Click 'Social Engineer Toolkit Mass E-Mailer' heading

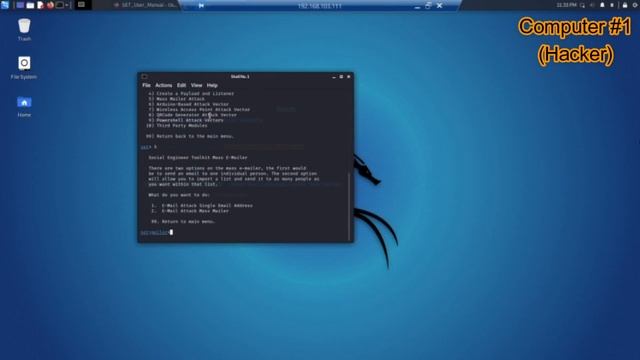coord(198,158)
